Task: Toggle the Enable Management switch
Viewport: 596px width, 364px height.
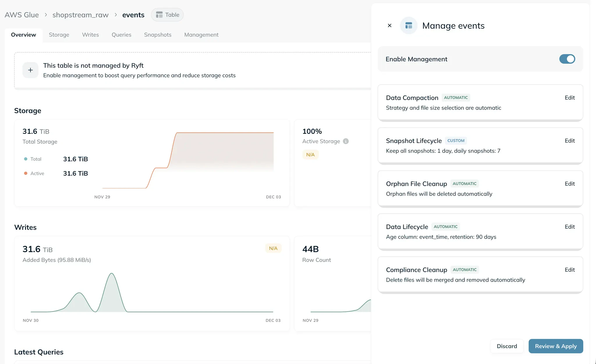Action: 567,59
